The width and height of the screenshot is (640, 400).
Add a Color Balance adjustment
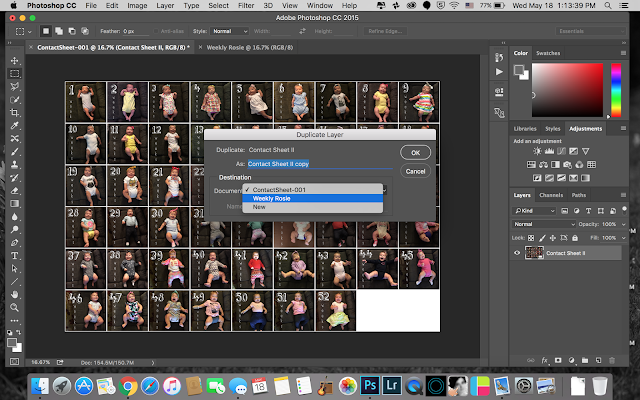(543, 164)
